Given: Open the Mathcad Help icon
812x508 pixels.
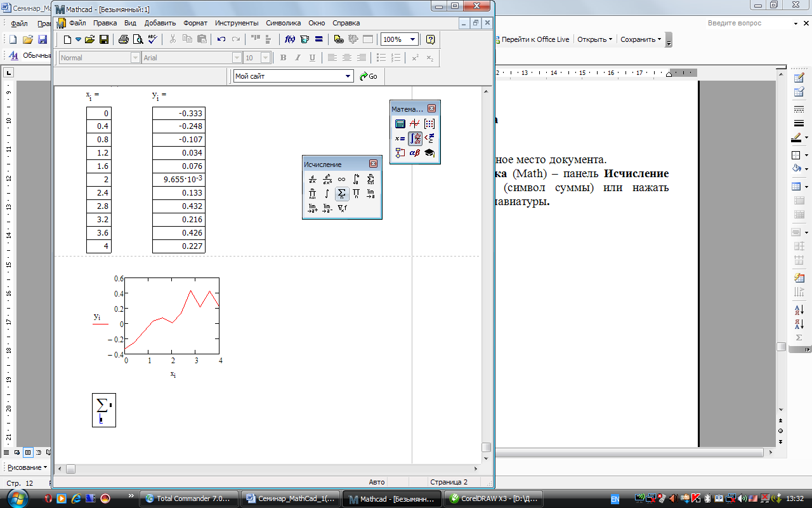Looking at the screenshot, I should coord(430,39).
